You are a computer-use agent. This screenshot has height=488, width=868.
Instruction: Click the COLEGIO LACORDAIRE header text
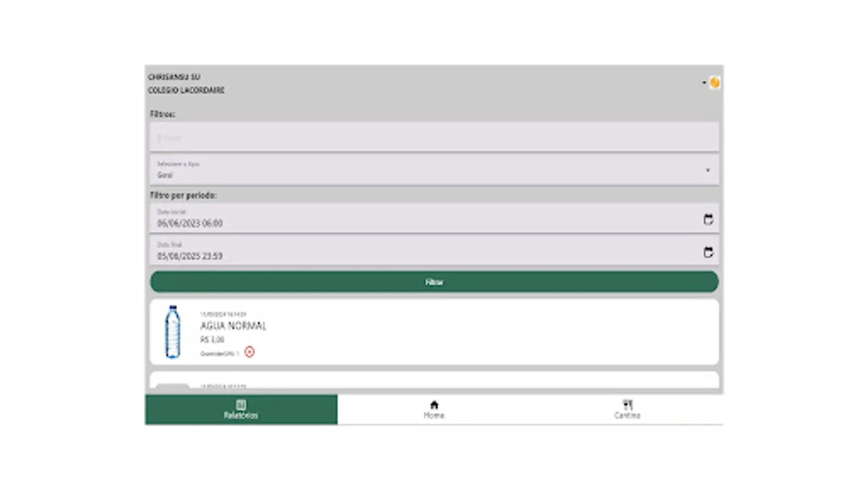[186, 90]
